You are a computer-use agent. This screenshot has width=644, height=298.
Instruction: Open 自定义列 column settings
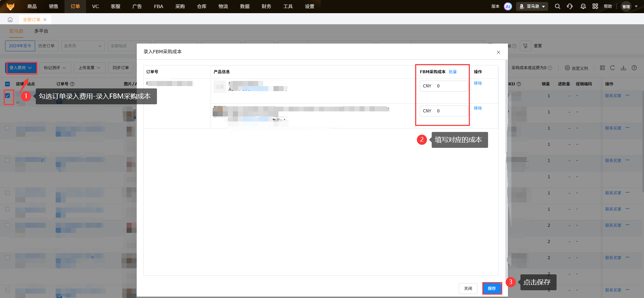(576, 68)
